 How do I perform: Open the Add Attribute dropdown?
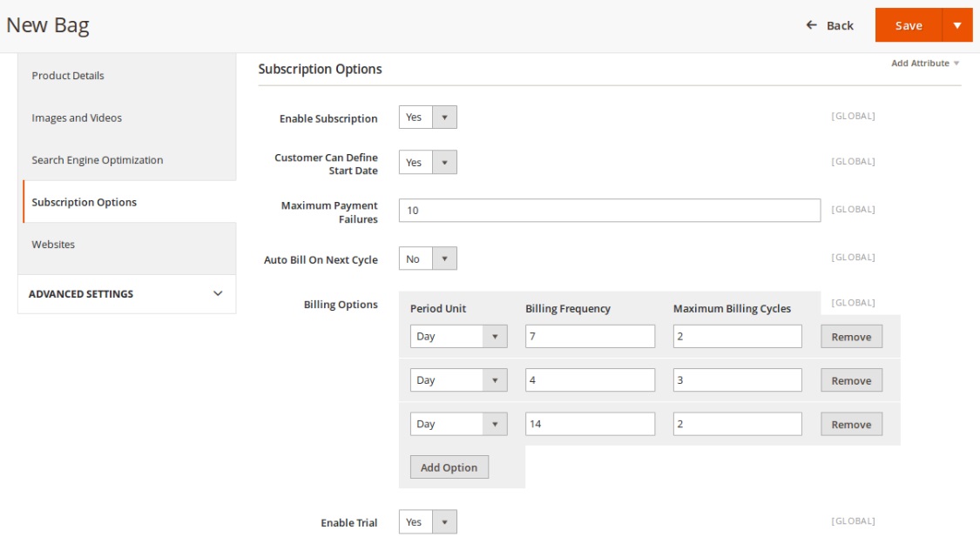click(925, 63)
